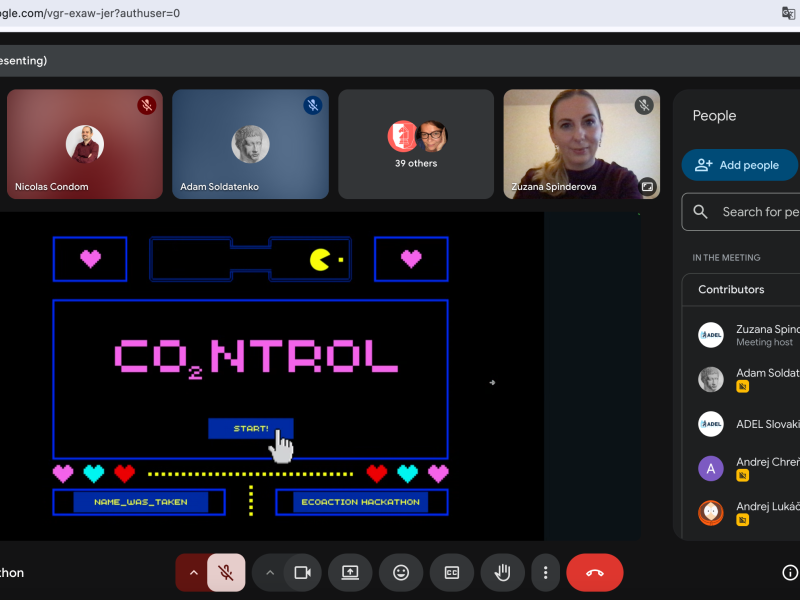
Task: Turn on closed captions
Action: 452,573
